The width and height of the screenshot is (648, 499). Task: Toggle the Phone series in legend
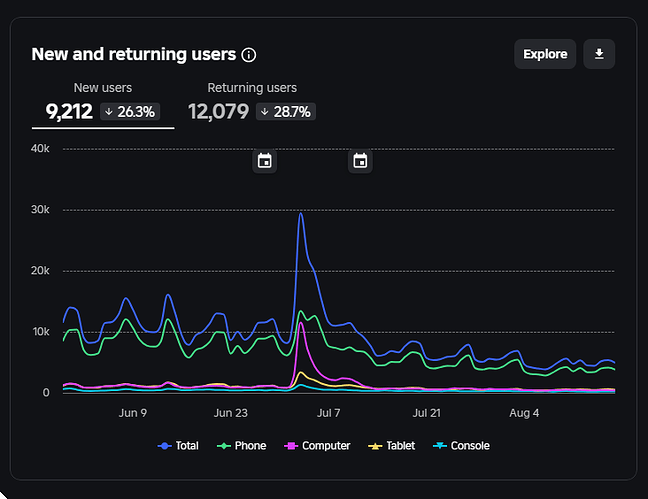241,446
